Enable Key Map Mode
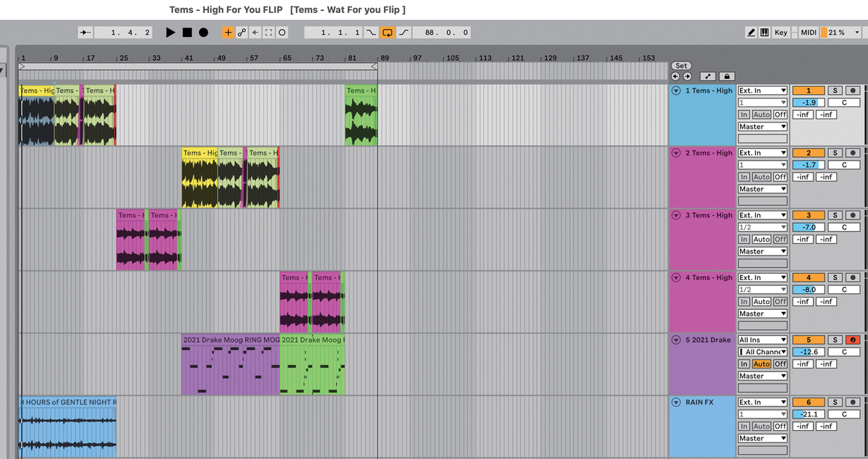Viewport: 868px width, 459px height. click(781, 33)
